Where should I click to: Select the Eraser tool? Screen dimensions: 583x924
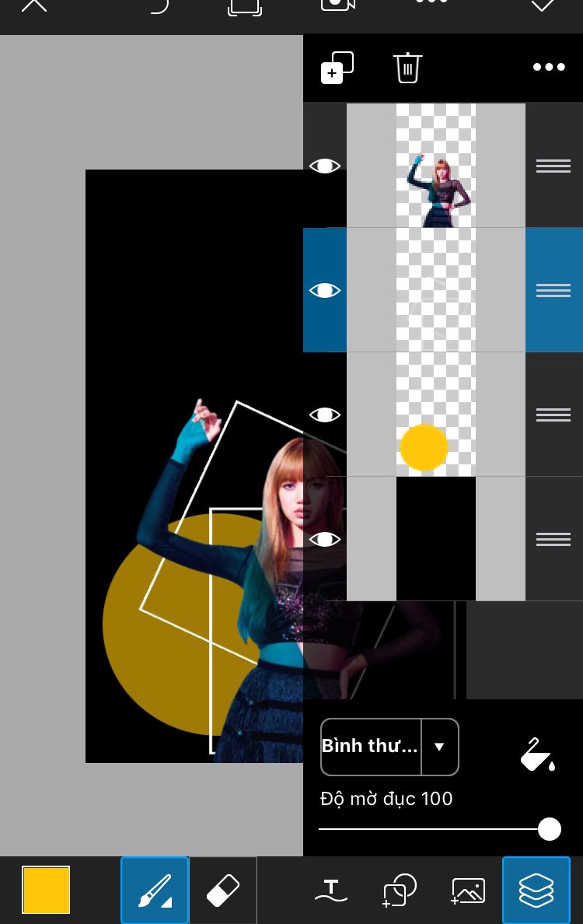223,890
